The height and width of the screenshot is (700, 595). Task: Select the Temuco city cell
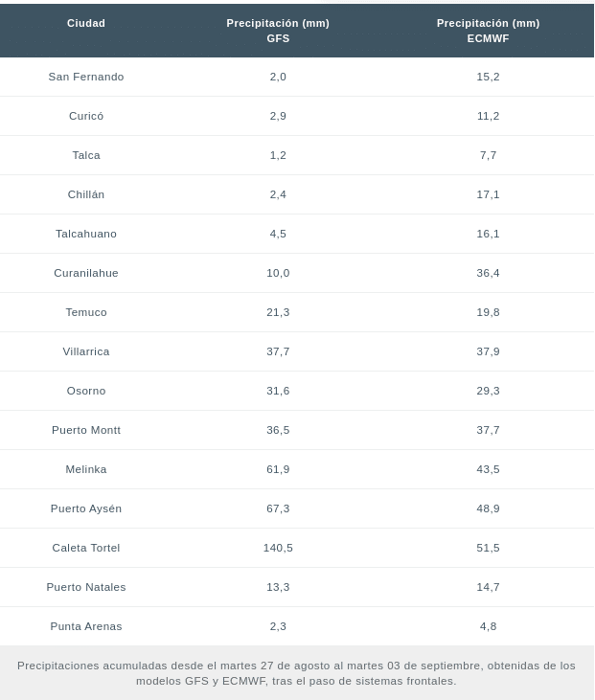(x=86, y=312)
